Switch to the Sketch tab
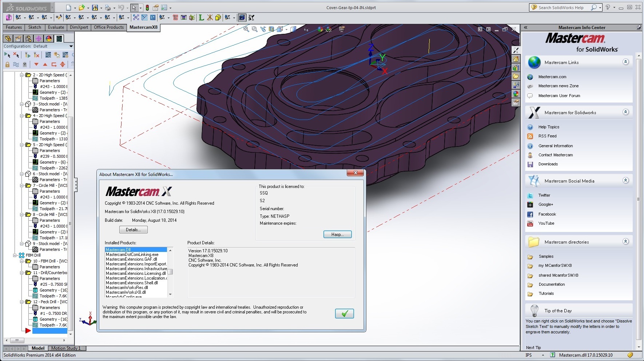Screen dimensions: 644x361 pos(35,27)
